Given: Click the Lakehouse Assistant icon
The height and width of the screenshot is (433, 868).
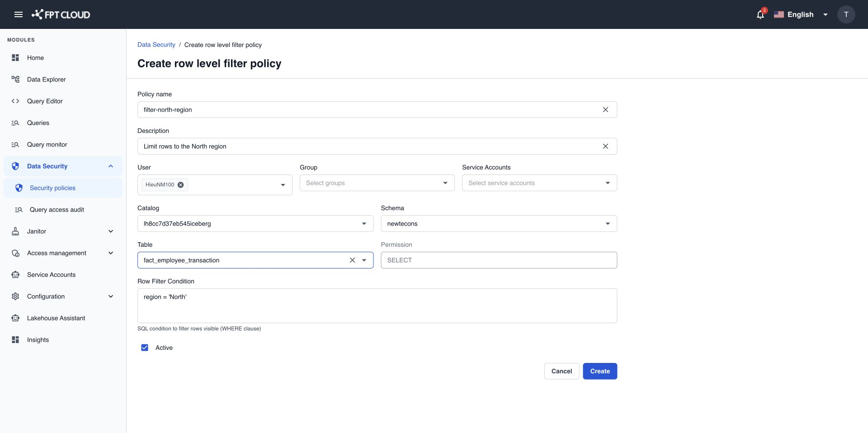Looking at the screenshot, I should 15,318.
